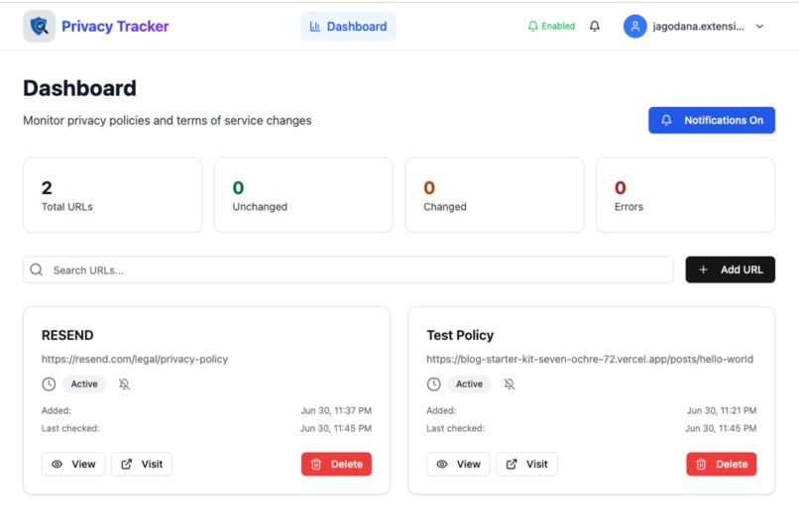Visit the Test Policy page
The height and width of the screenshot is (532, 799).
tap(527, 464)
